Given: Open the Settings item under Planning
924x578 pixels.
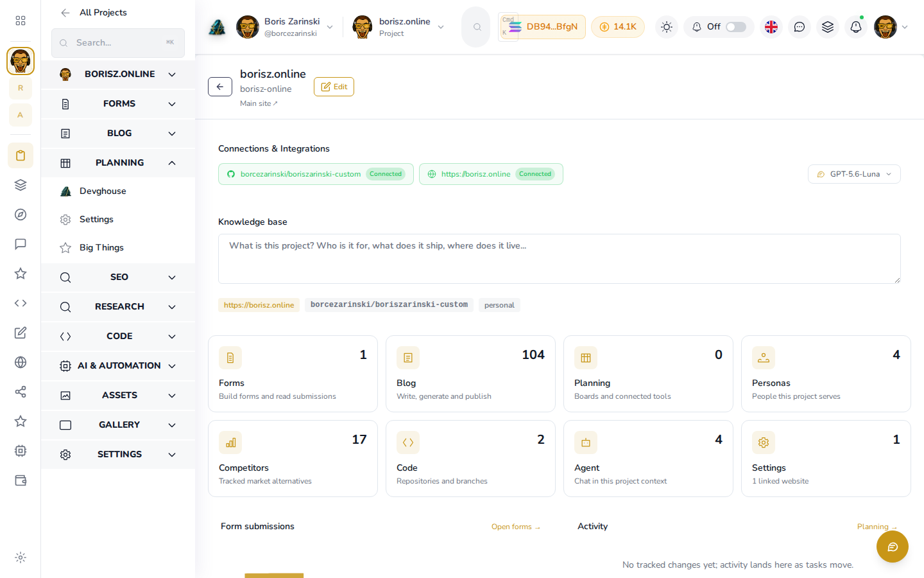Looking at the screenshot, I should click(x=118, y=220).
